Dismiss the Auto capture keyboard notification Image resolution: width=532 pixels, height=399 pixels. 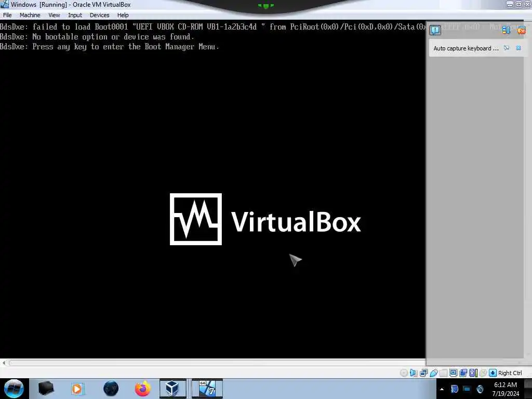point(518,48)
